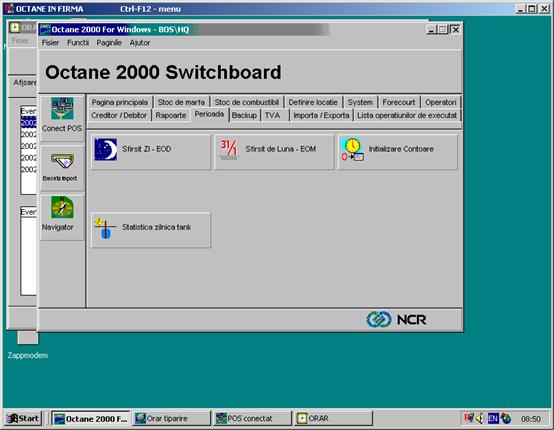Switch to the Stoc de combustibil tab
554x430 pixels.
point(247,102)
